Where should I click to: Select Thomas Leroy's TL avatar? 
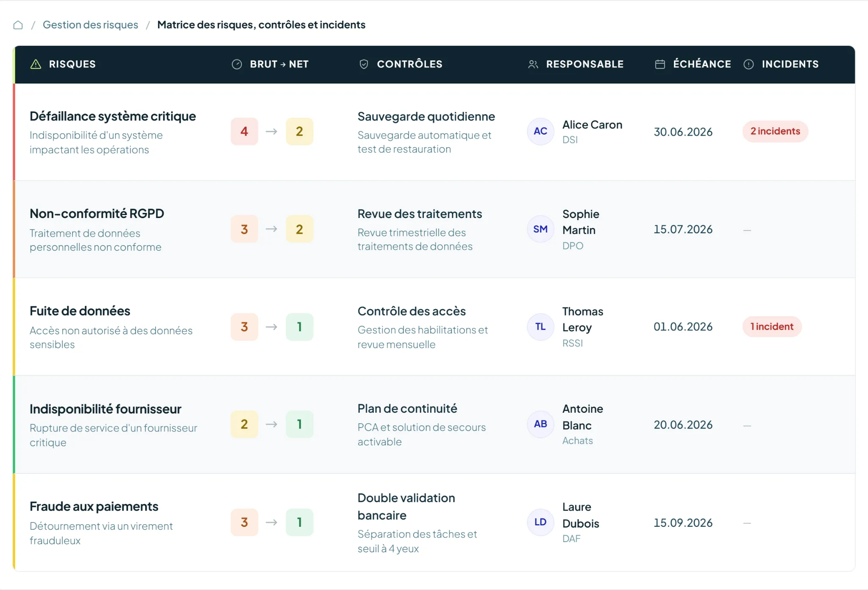click(x=540, y=327)
